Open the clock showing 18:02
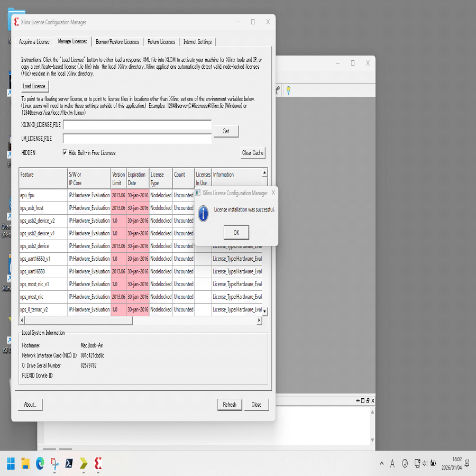The width and height of the screenshot is (476, 476). pos(452,463)
